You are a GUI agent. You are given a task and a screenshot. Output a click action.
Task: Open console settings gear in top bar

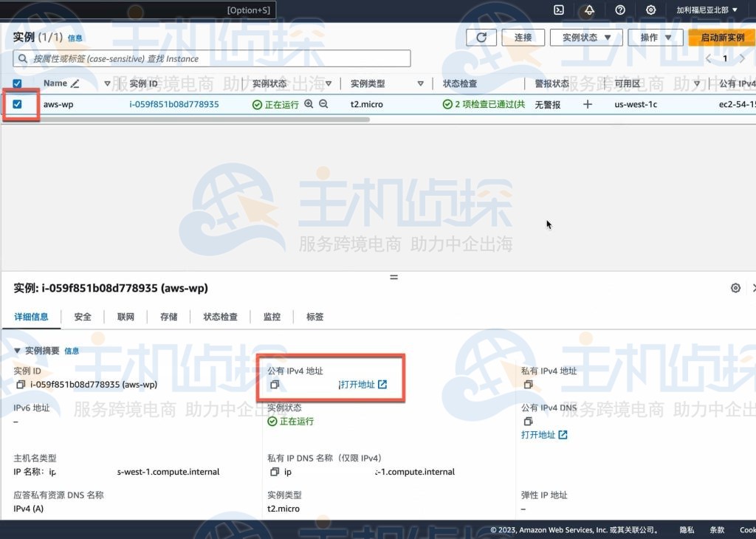tap(650, 10)
